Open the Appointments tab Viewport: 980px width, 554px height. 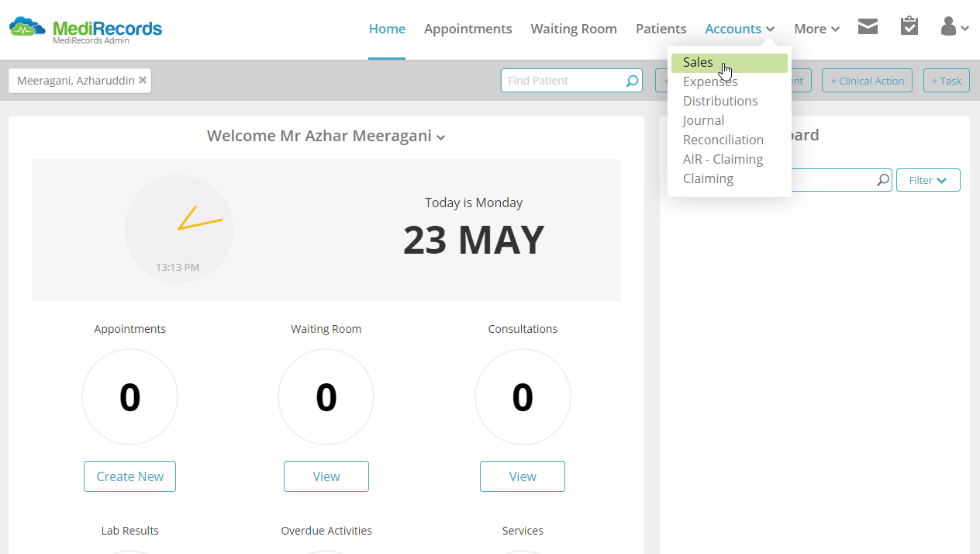(468, 29)
